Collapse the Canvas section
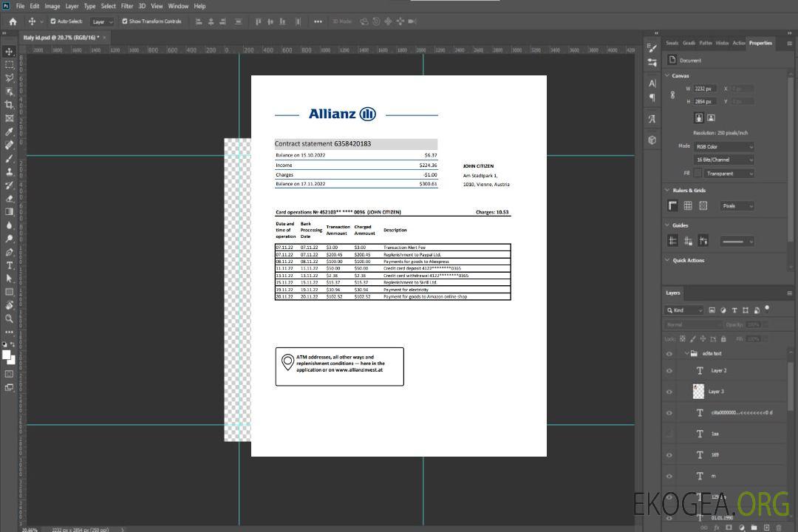798x532 pixels. click(667, 75)
